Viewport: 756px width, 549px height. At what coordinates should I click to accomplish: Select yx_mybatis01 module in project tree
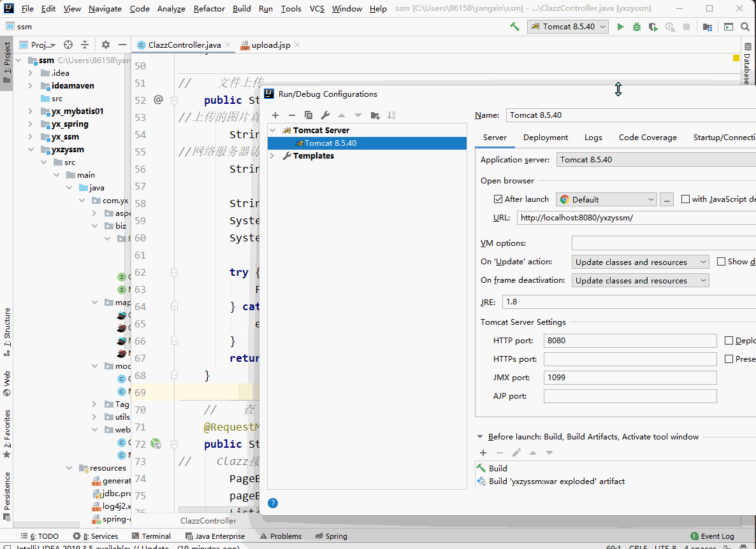[x=77, y=111]
